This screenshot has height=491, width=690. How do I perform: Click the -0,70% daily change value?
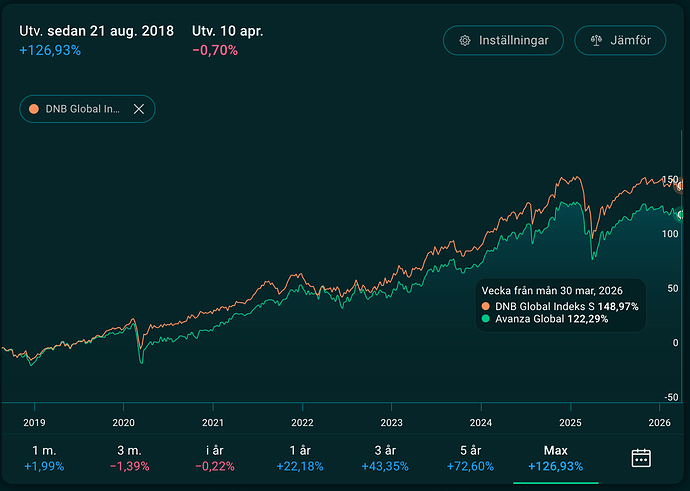tap(215, 51)
